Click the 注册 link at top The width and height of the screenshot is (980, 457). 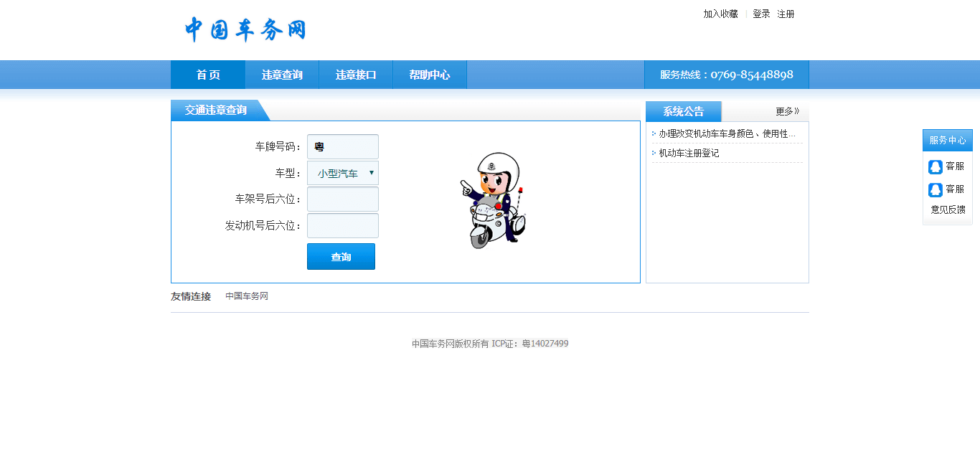(786, 14)
